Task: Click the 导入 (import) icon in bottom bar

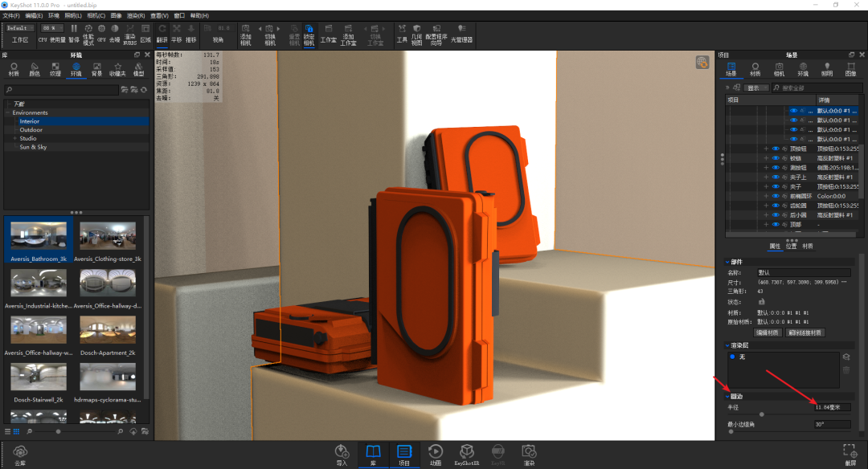Action: pyautogui.click(x=342, y=454)
